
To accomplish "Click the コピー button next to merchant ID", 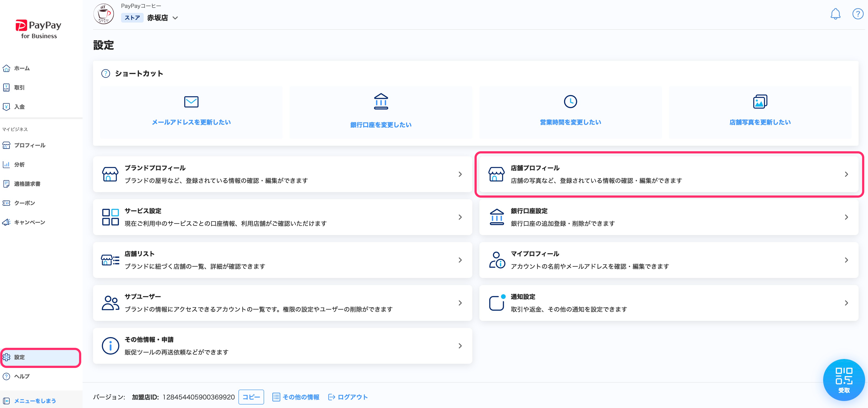I will tap(251, 397).
